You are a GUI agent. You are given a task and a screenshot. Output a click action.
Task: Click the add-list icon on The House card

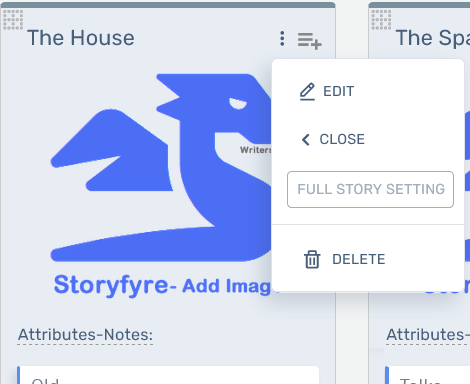(309, 41)
